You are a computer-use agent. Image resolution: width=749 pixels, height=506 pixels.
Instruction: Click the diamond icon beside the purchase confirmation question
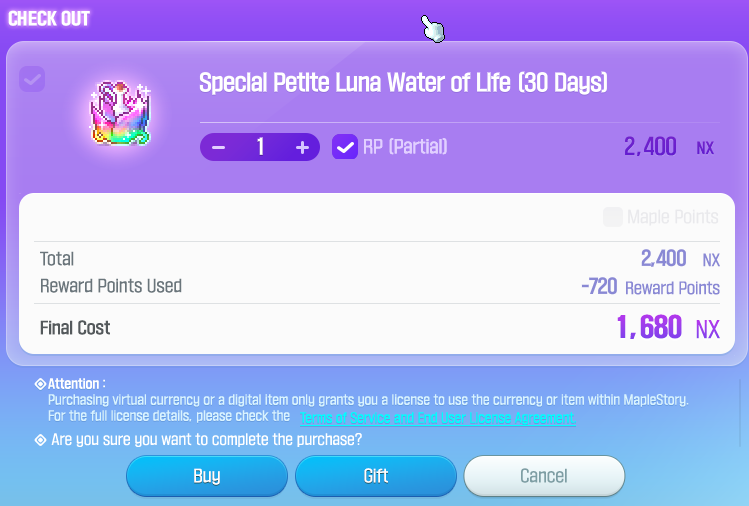tap(41, 440)
